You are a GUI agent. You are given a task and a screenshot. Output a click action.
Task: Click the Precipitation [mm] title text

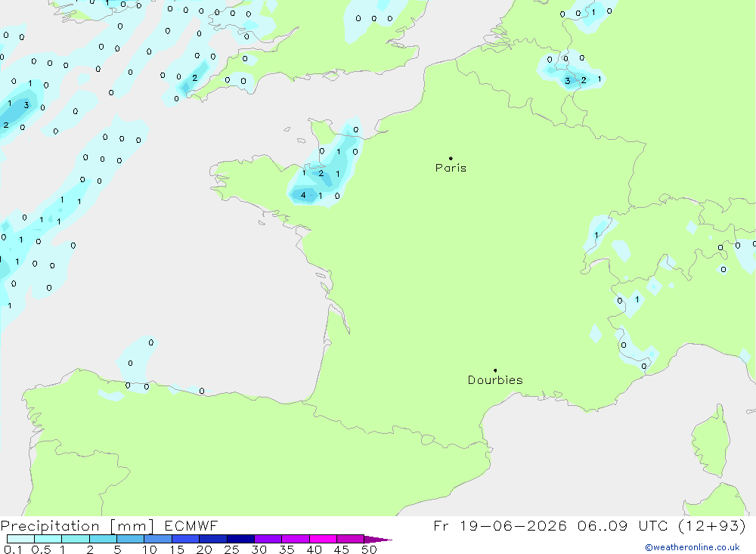77,526
